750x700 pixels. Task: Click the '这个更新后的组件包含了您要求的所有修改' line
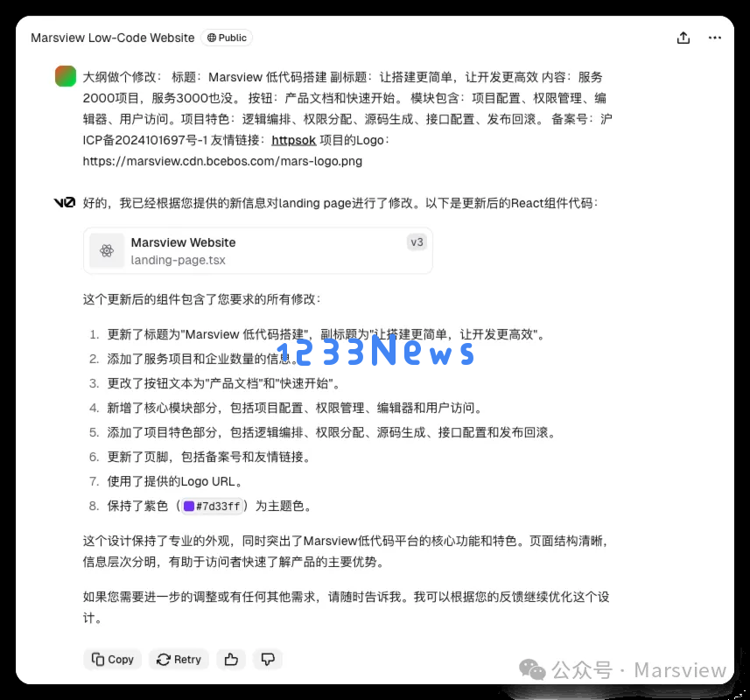coord(202,299)
